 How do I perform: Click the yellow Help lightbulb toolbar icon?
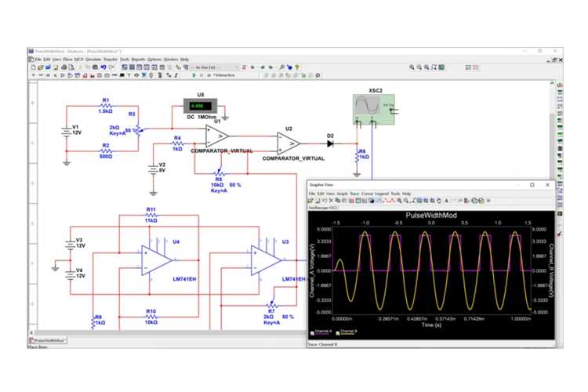[x=297, y=67]
